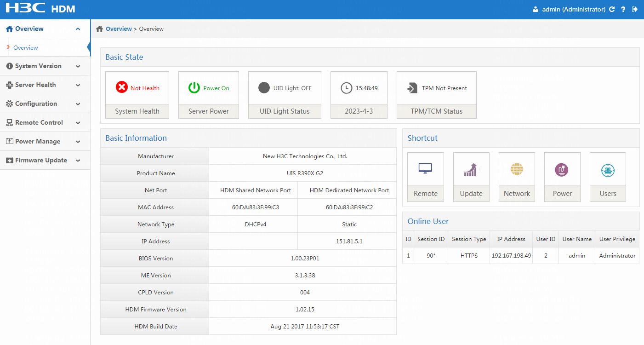Open the help question mark icon
644x345 pixels.
point(623,9)
